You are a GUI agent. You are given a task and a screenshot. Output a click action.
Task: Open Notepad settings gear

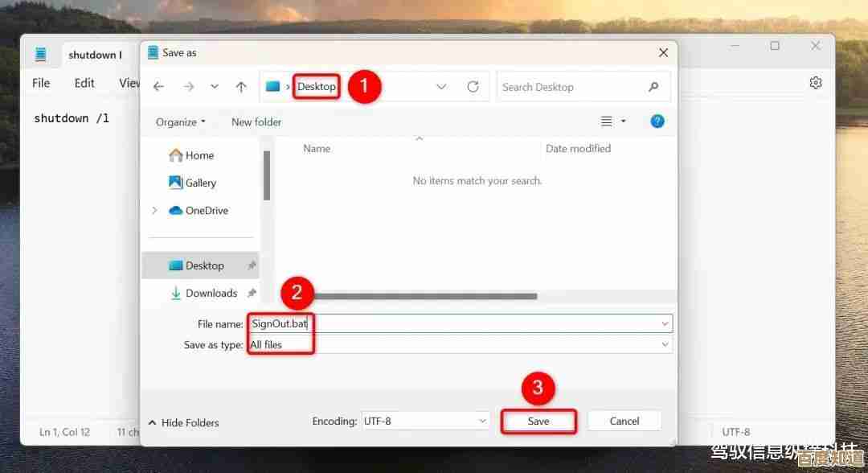[816, 83]
